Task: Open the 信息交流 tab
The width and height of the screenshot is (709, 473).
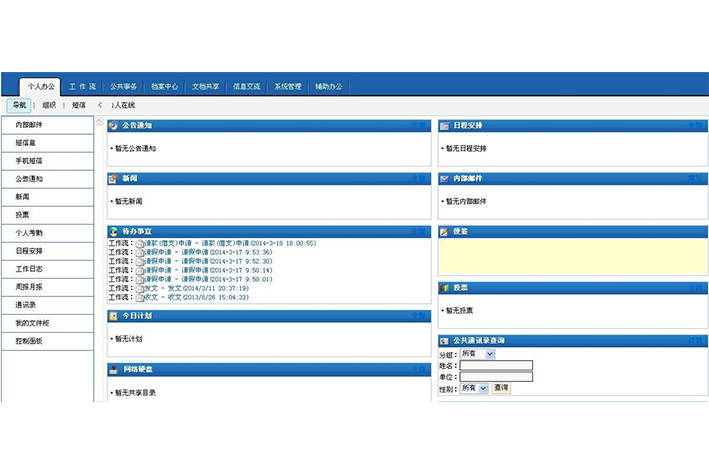Action: [246, 86]
